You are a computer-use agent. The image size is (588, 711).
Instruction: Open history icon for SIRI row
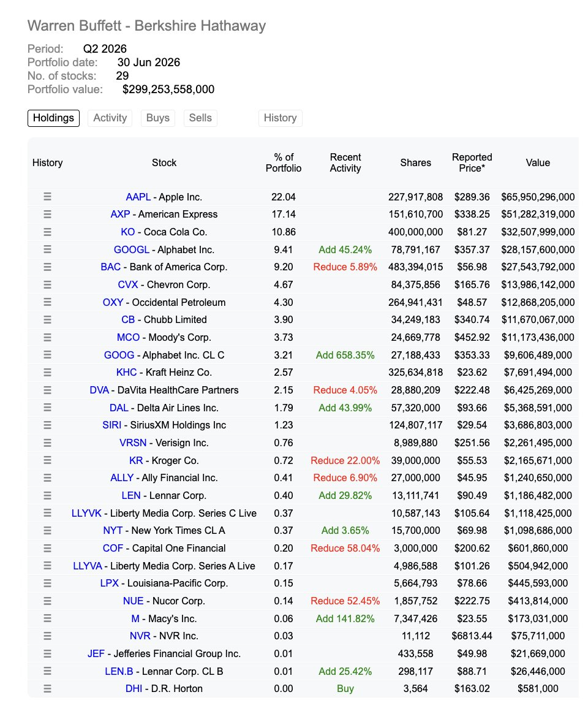(47, 425)
